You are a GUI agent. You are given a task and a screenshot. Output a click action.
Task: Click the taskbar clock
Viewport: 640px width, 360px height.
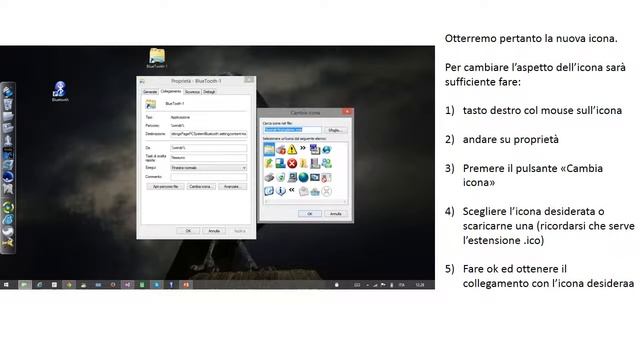pyautogui.click(x=420, y=284)
